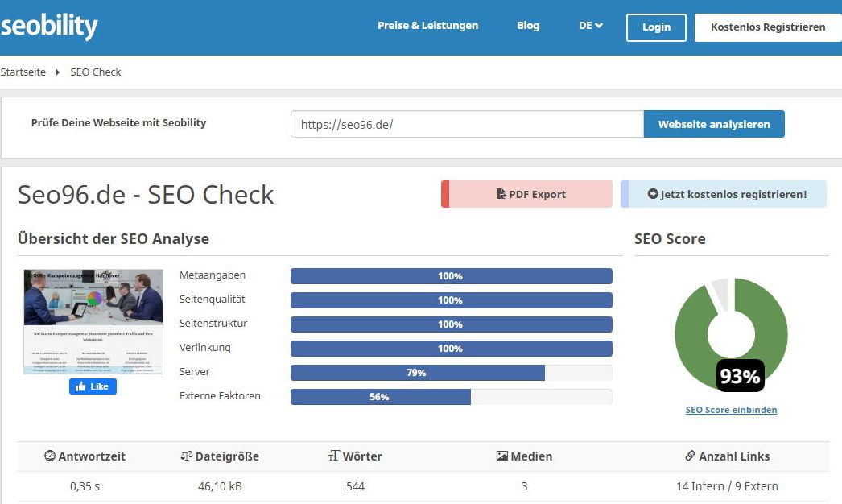The height and width of the screenshot is (504, 842).
Task: Click the image icon beside Medien
Action: click(x=502, y=456)
